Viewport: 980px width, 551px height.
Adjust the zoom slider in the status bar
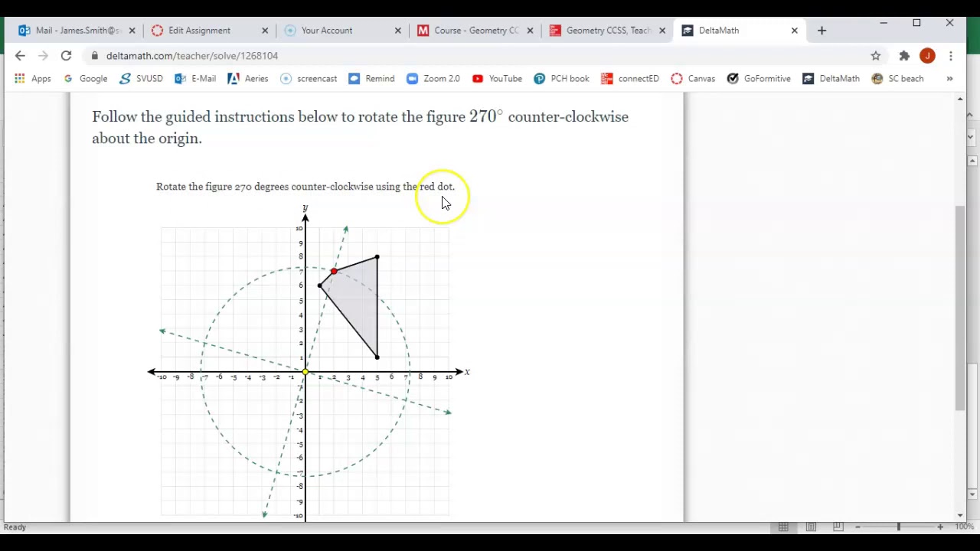pos(899,527)
